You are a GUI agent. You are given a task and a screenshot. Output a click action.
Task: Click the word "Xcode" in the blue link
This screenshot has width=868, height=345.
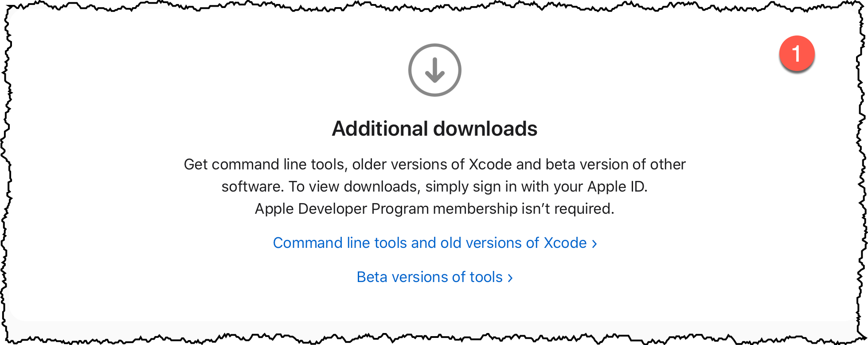(565, 243)
